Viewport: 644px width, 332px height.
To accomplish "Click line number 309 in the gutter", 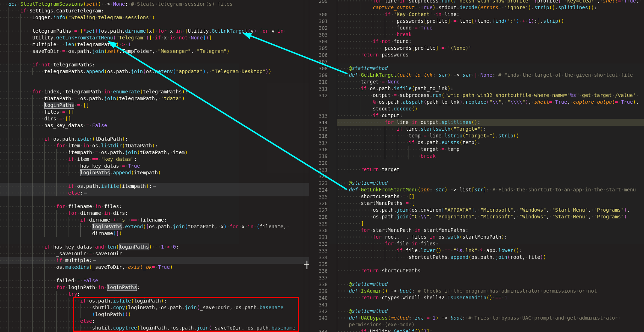I will pyautogui.click(x=323, y=75).
